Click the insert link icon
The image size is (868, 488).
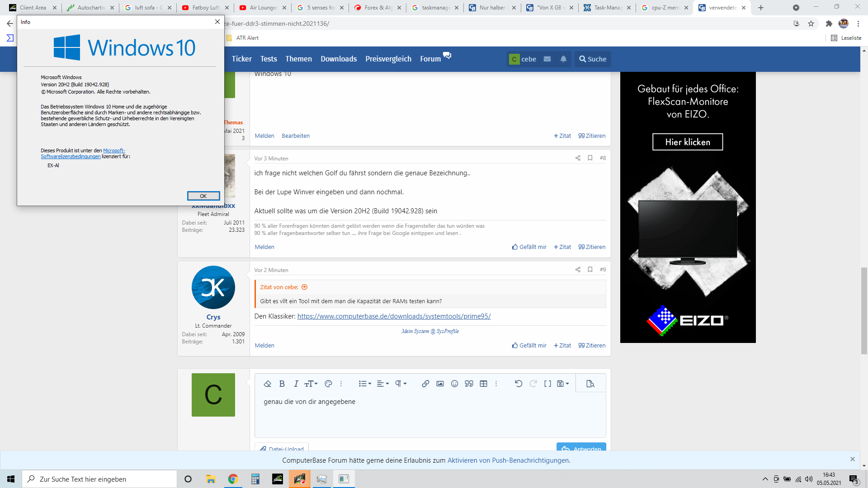[x=425, y=384]
